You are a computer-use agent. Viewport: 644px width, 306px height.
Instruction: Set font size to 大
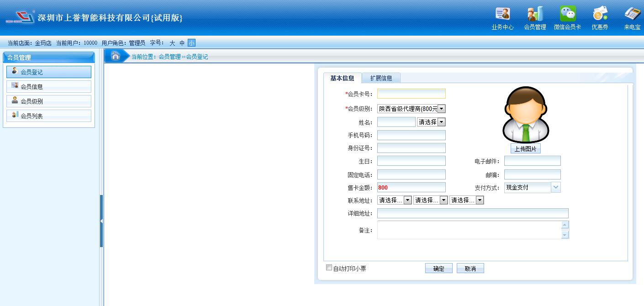(x=172, y=43)
